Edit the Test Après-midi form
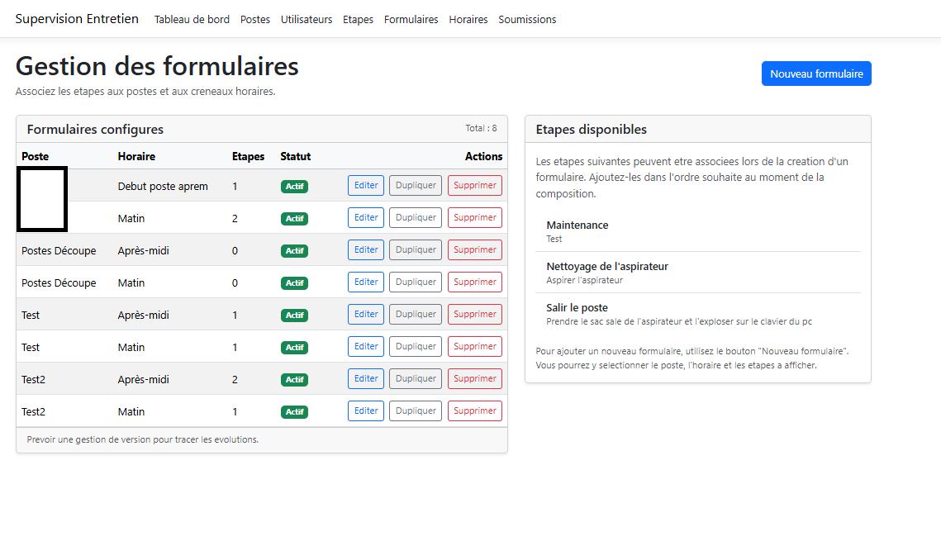 tap(365, 315)
